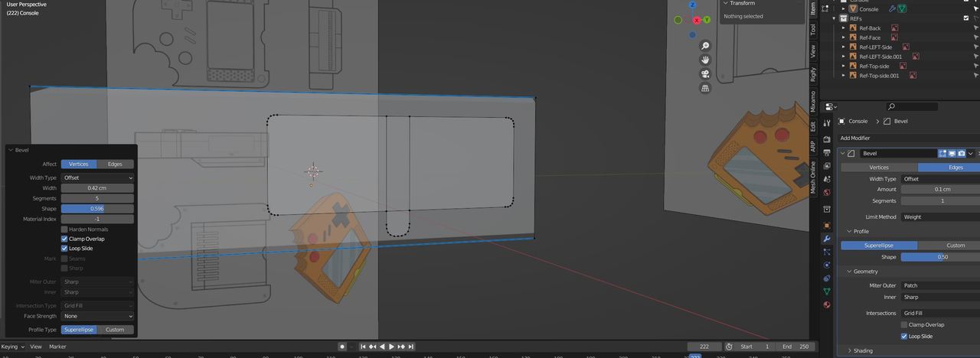This screenshot has width=980, height=358.
Task: Open the Object Constraints properties tab icon
Action: pyautogui.click(x=826, y=278)
